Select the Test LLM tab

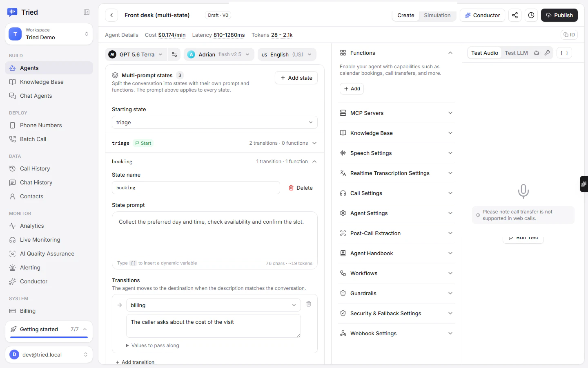point(516,53)
